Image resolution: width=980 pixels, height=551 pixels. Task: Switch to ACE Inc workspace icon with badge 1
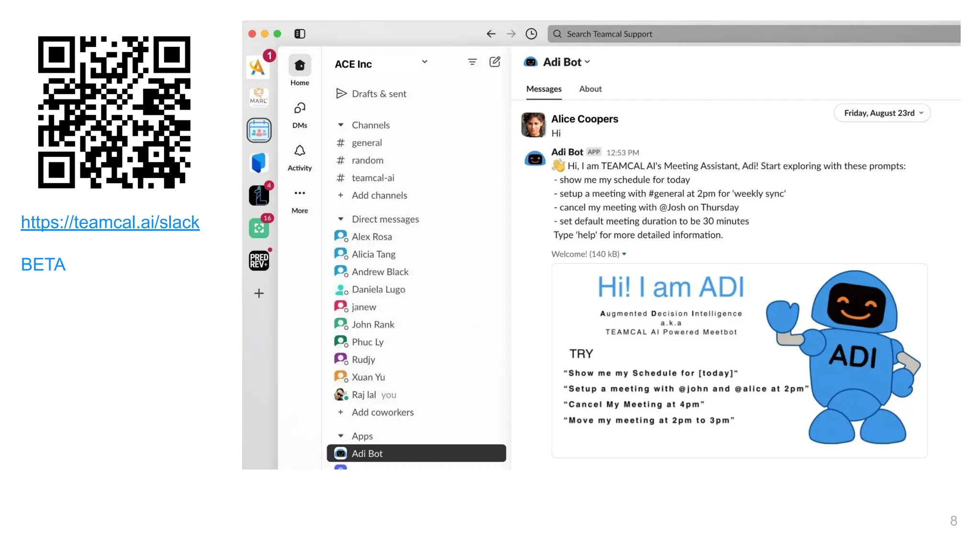pyautogui.click(x=258, y=66)
